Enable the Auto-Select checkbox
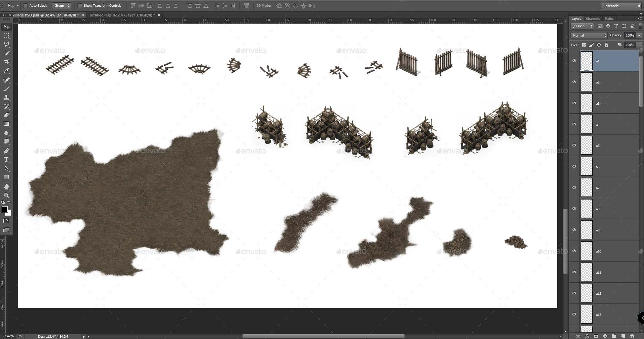 point(25,6)
